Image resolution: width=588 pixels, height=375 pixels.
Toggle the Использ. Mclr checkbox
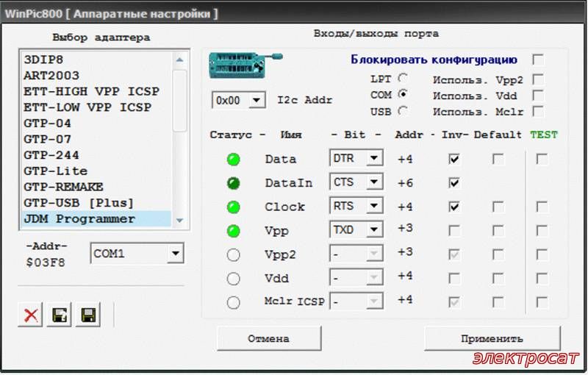point(538,111)
